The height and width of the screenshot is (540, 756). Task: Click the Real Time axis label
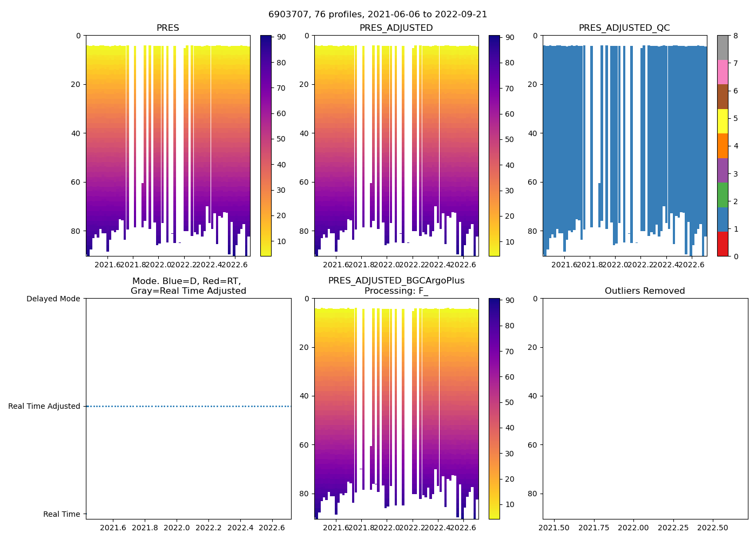(x=62, y=514)
